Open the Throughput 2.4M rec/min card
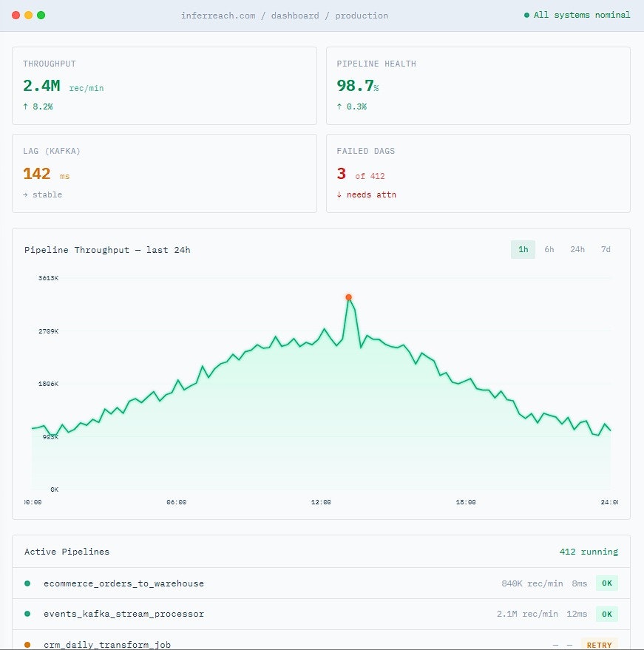Viewport: 644px width, 650px height. (165, 86)
